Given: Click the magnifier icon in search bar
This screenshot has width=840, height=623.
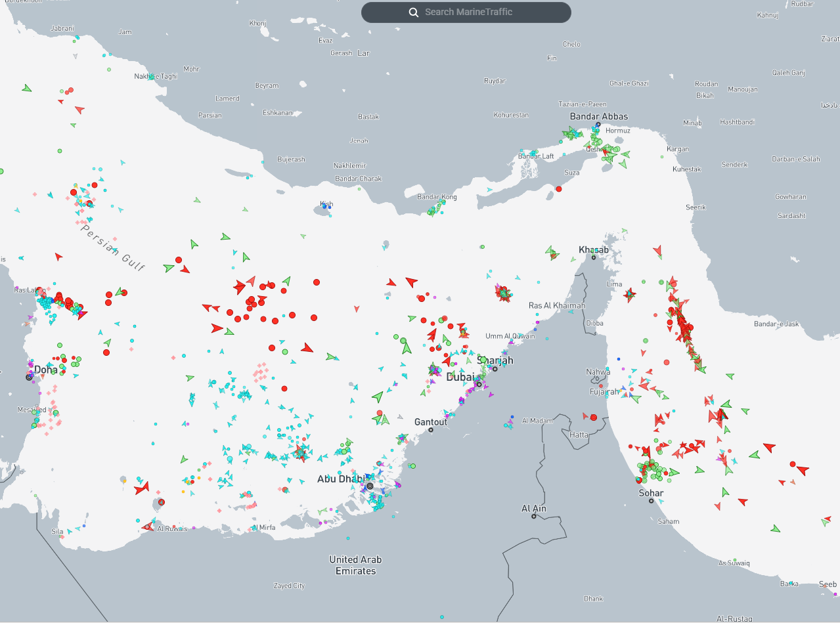Looking at the screenshot, I should [414, 12].
